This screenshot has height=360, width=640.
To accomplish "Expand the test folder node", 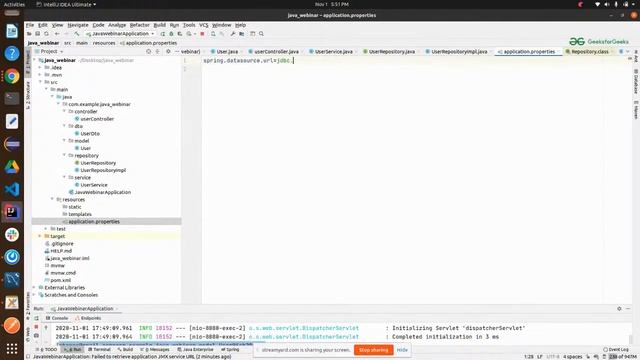I will pyautogui.click(x=46, y=229).
